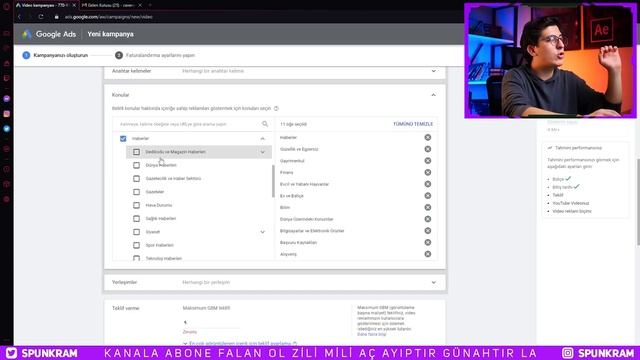The width and height of the screenshot is (640, 360).
Task: Check the Dedikodu ve Magazin Haberleri checkbox
Action: pos(136,152)
